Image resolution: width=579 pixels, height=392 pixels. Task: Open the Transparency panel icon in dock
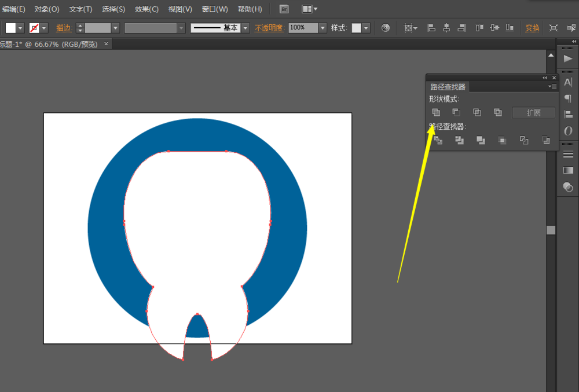568,187
